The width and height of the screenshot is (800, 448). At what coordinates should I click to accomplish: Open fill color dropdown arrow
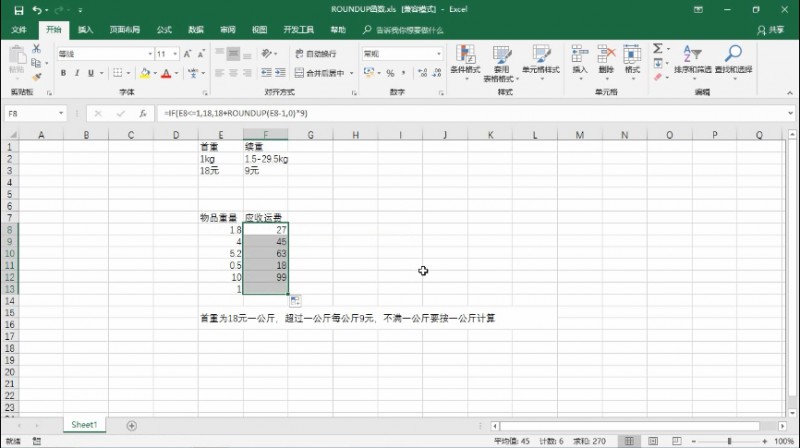coord(155,73)
